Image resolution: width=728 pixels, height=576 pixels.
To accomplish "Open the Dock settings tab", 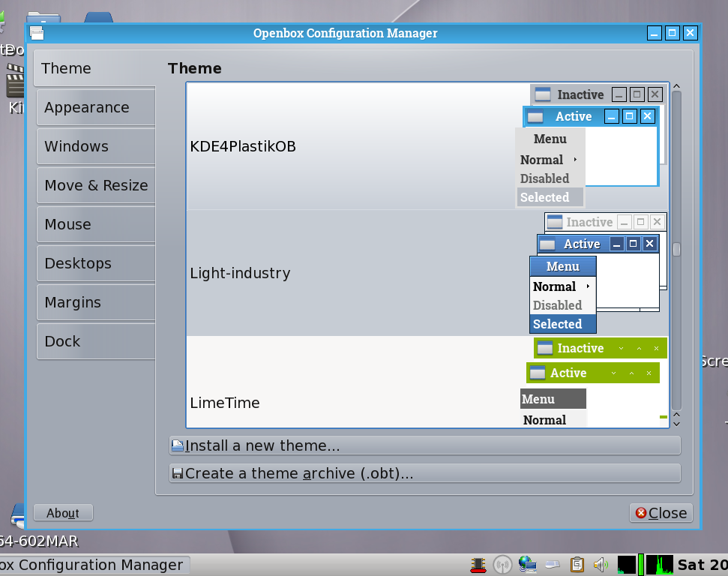I will tap(96, 341).
